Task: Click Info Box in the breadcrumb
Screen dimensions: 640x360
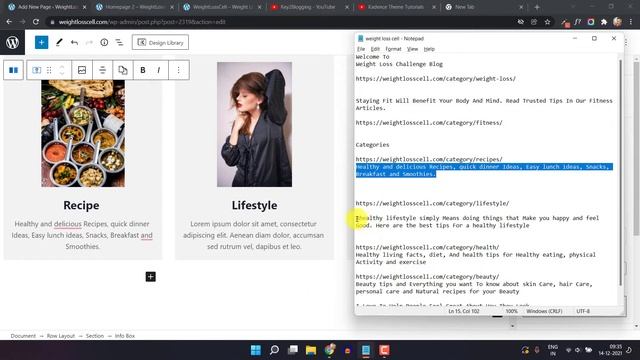Action: (x=125, y=336)
